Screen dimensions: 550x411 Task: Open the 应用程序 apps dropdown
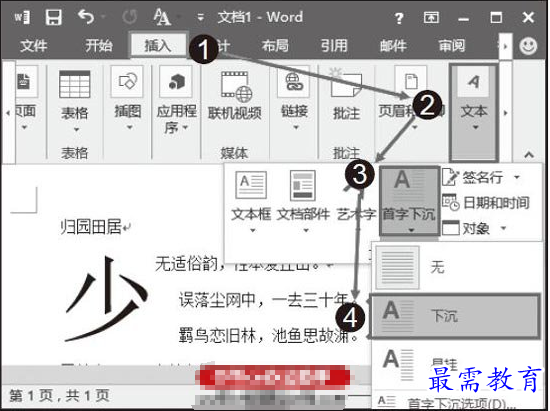[x=176, y=100]
